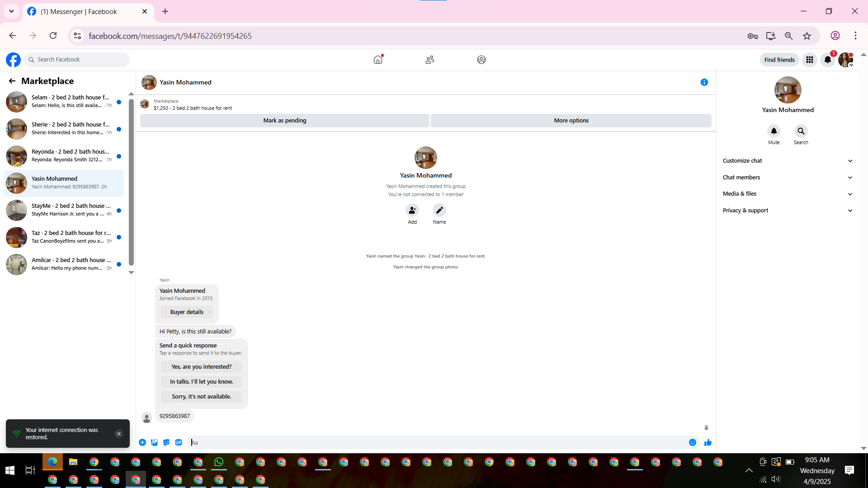Expand Customize chat section
868x488 pixels.
788,161
